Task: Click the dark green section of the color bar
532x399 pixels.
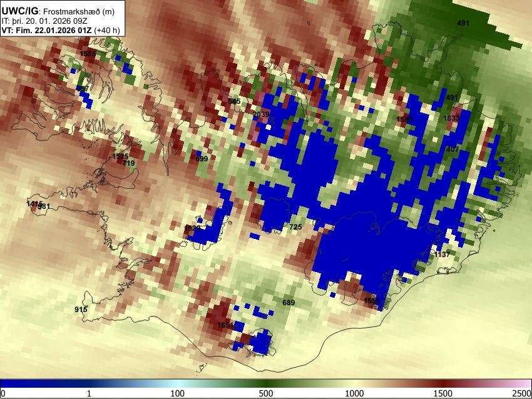Action: [266, 383]
